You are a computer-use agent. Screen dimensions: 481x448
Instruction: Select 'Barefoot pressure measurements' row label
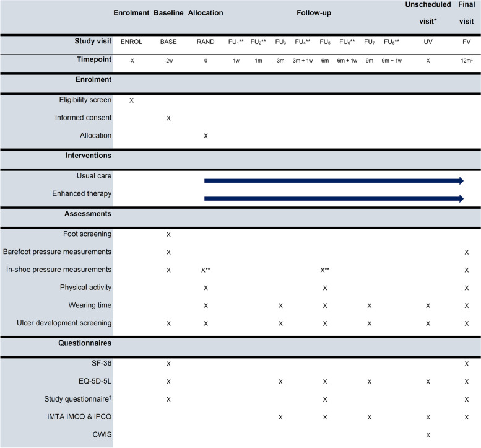point(58,252)
